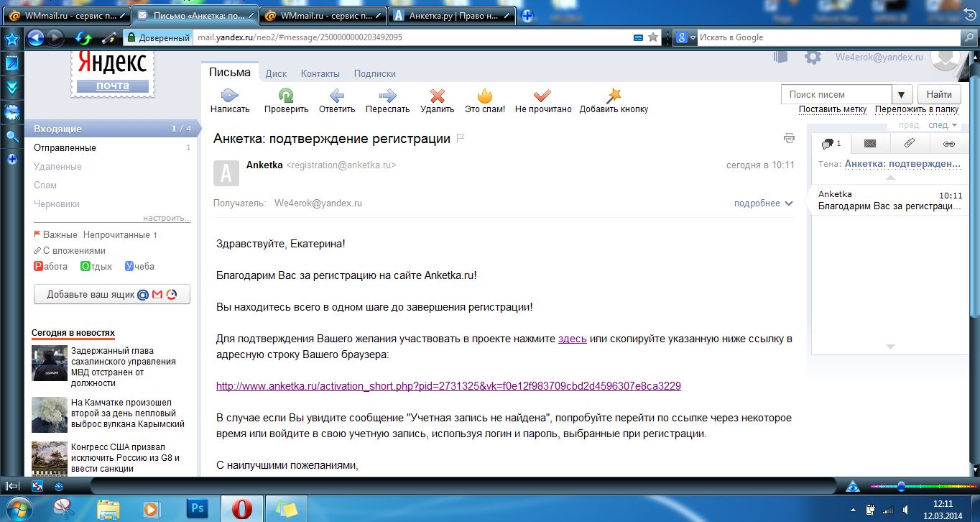Filter by the red Работа label
Viewport: 980px width, 522px height.
tap(51, 266)
